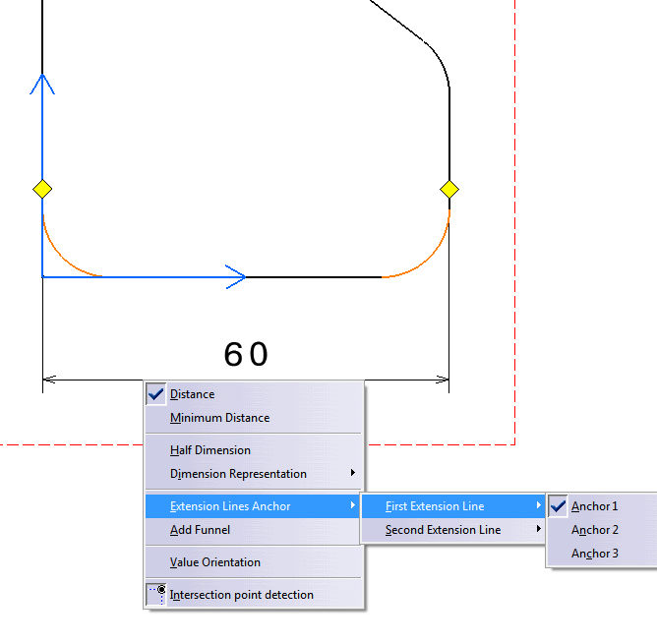The height and width of the screenshot is (644, 657).
Task: Choose Add Funnel menu entry
Action: coord(253,530)
